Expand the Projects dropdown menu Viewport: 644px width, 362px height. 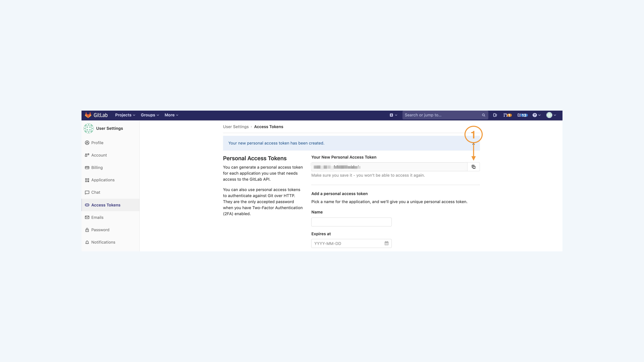[125, 115]
